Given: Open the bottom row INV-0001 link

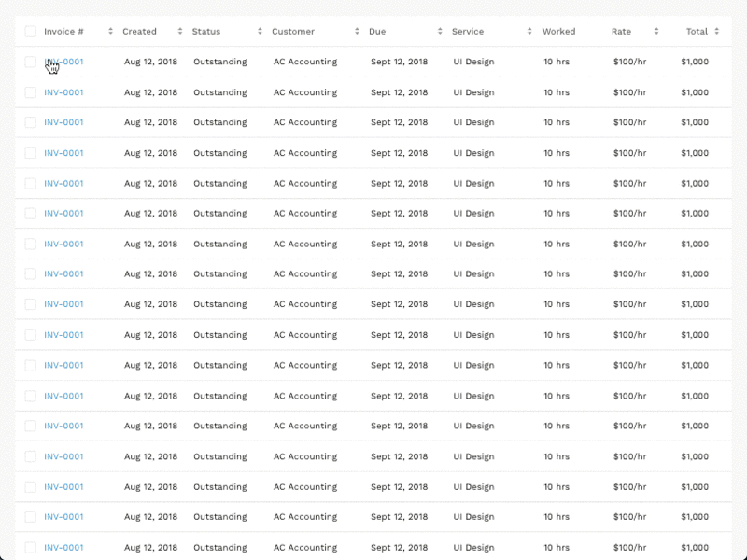Looking at the screenshot, I should tap(63, 548).
